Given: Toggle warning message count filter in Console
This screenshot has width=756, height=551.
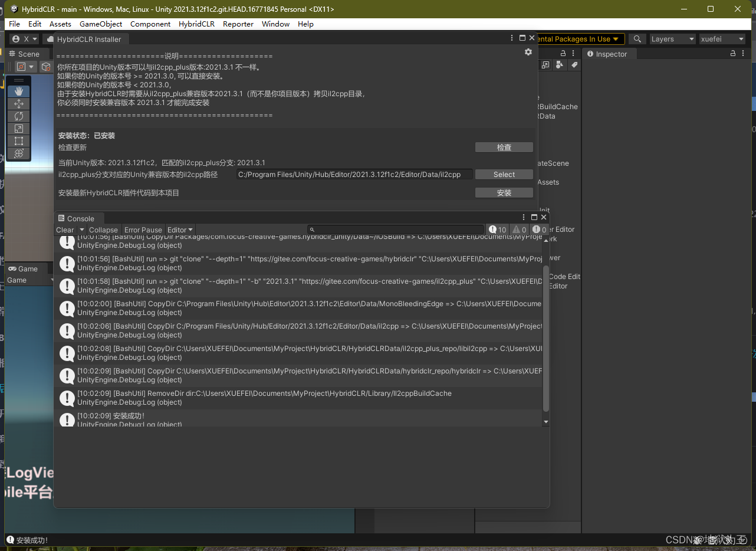Looking at the screenshot, I should [519, 229].
